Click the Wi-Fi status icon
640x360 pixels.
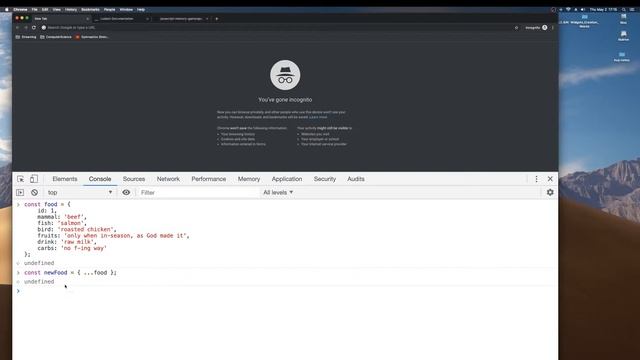568,9
